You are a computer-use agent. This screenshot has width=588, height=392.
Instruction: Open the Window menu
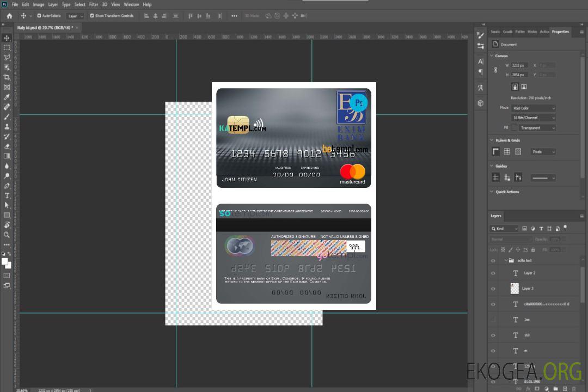(131, 4)
